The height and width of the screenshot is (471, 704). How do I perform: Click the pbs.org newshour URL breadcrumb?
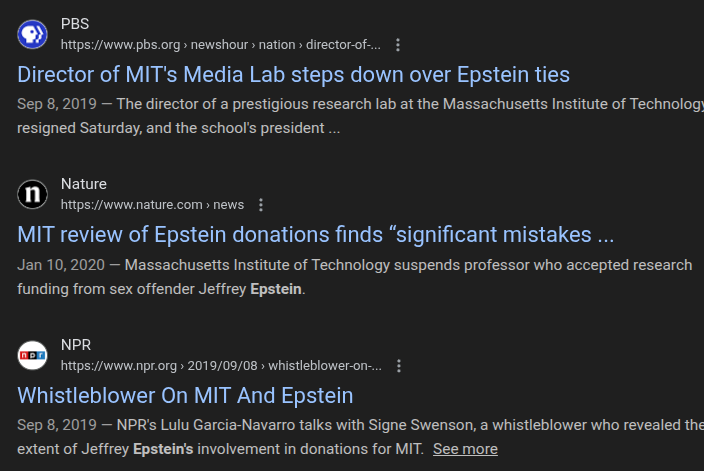[220, 45]
